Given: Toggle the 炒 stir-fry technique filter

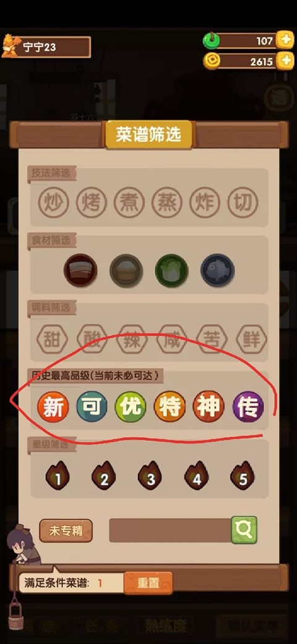Looking at the screenshot, I should click(54, 202).
